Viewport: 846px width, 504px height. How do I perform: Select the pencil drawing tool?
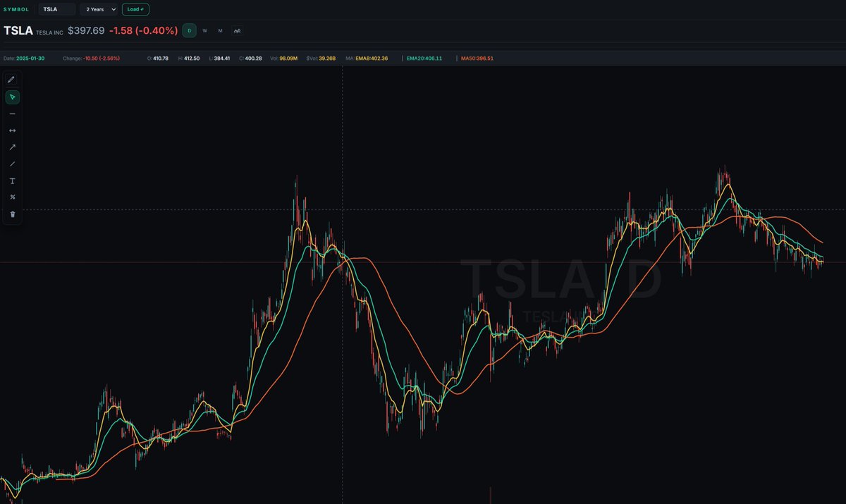click(x=12, y=80)
